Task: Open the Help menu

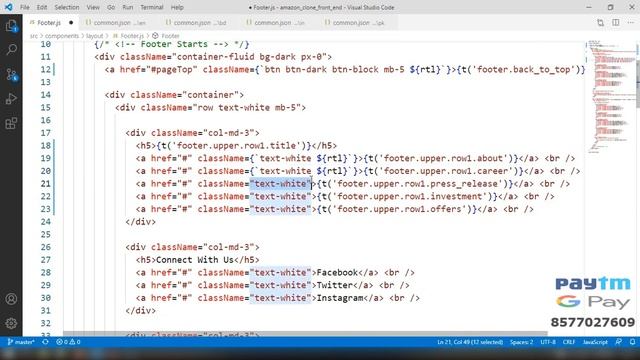Action: (x=177, y=7)
